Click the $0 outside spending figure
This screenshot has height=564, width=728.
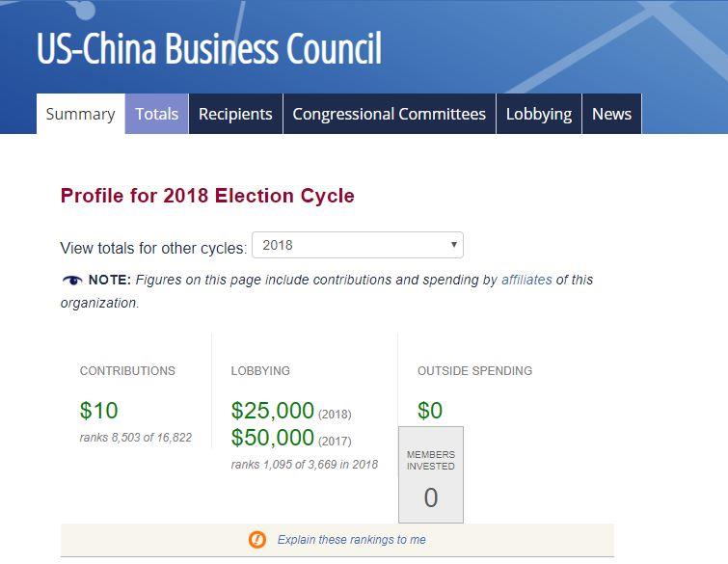430,411
